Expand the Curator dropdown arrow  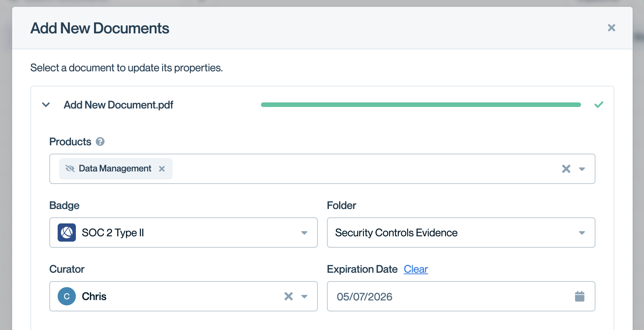pos(304,296)
